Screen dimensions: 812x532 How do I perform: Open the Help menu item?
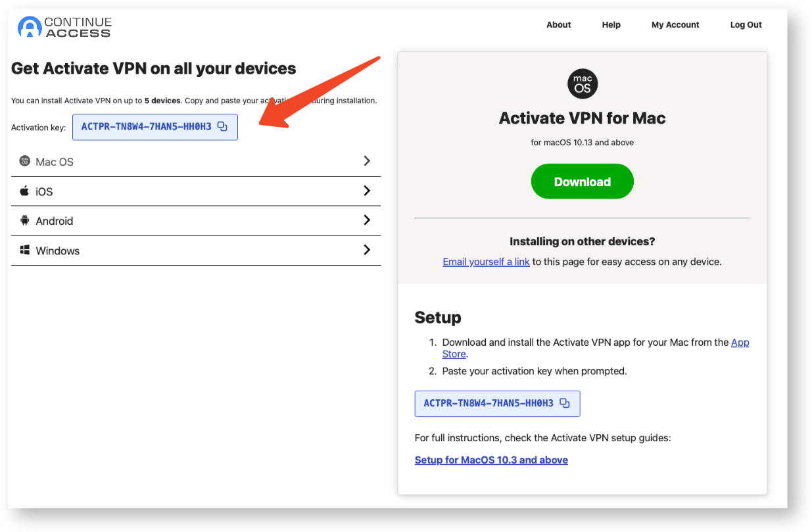tap(611, 24)
